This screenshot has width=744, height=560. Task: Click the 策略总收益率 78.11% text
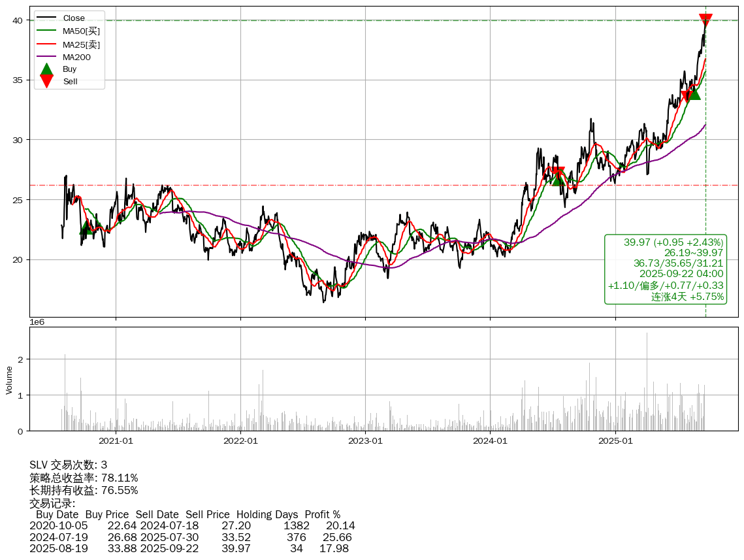click(84, 478)
